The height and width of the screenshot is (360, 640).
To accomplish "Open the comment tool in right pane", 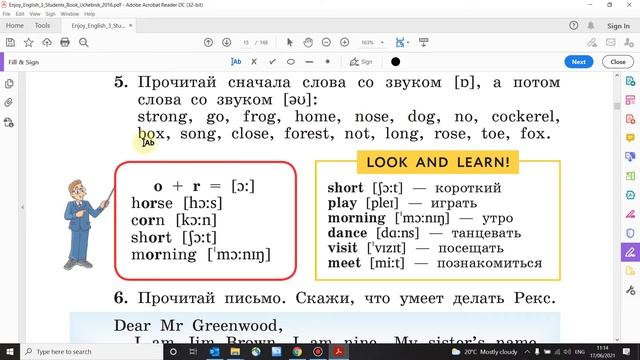I will [x=630, y=138].
